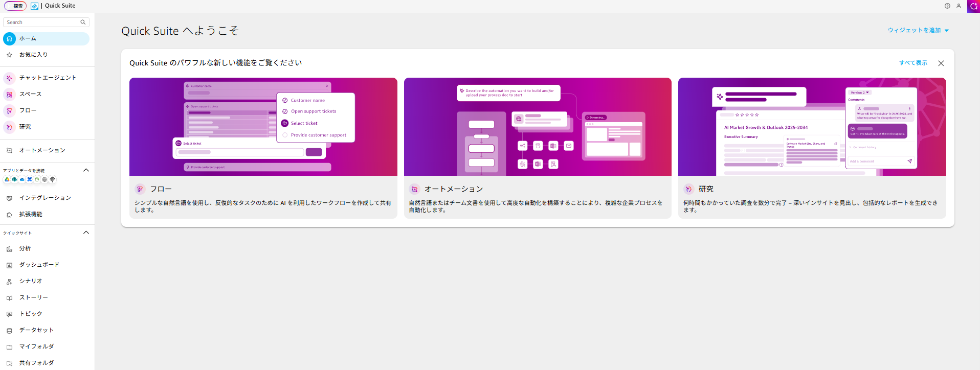Go to お気に入り in sidebar
This screenshot has width=980, height=370.
coord(33,55)
